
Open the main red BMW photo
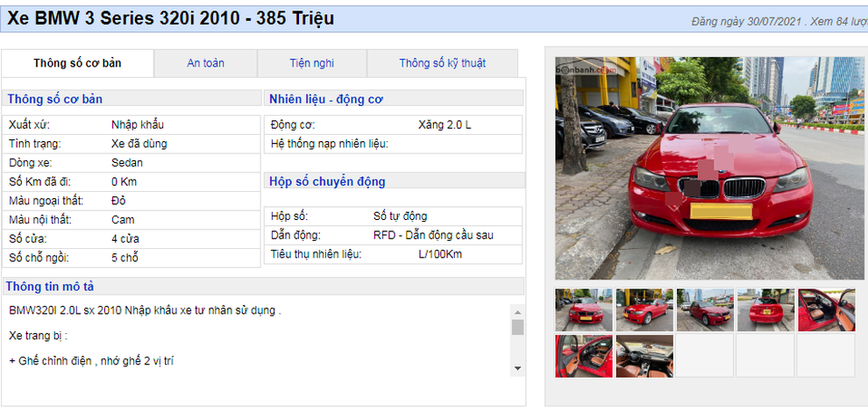[709, 168]
